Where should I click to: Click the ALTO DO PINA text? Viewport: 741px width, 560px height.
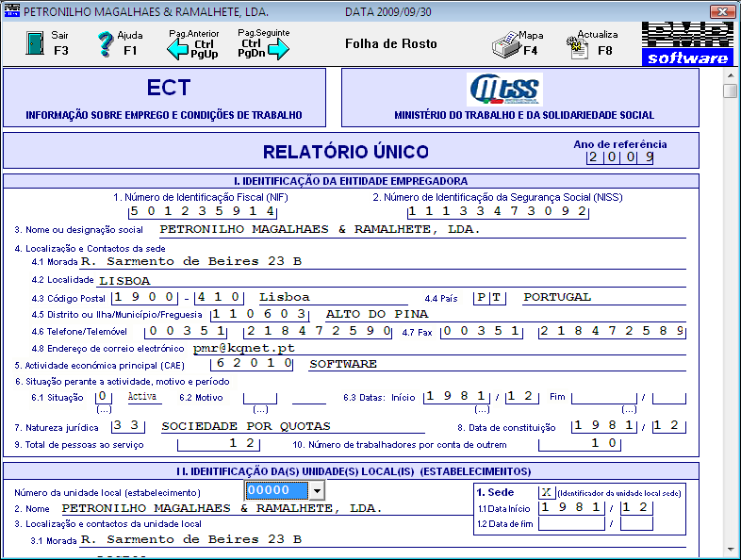[x=377, y=314]
